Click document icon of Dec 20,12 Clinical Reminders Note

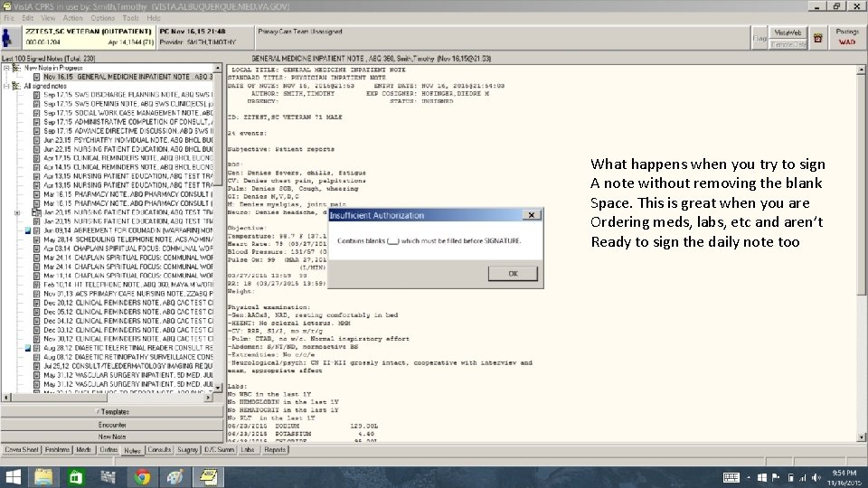coord(36,303)
